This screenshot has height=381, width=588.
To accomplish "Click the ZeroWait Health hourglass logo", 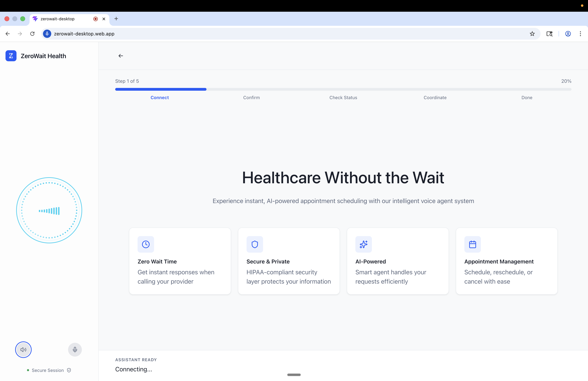I will [x=11, y=56].
